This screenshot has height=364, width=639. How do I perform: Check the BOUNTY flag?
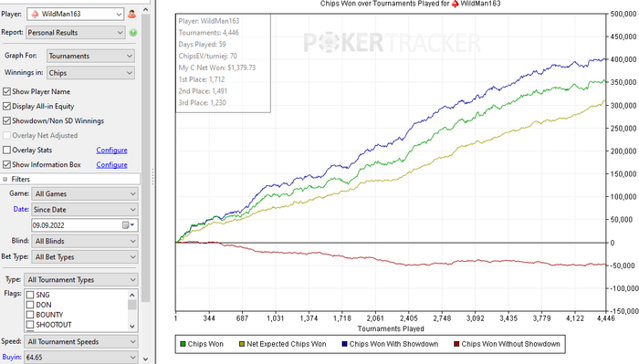[x=30, y=315]
